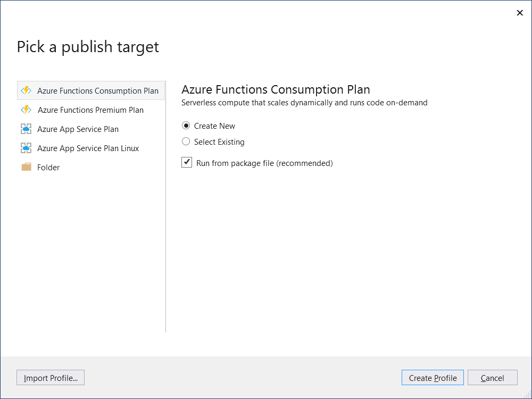Click the Create Profile button
This screenshot has height=399, width=532.
(x=433, y=378)
